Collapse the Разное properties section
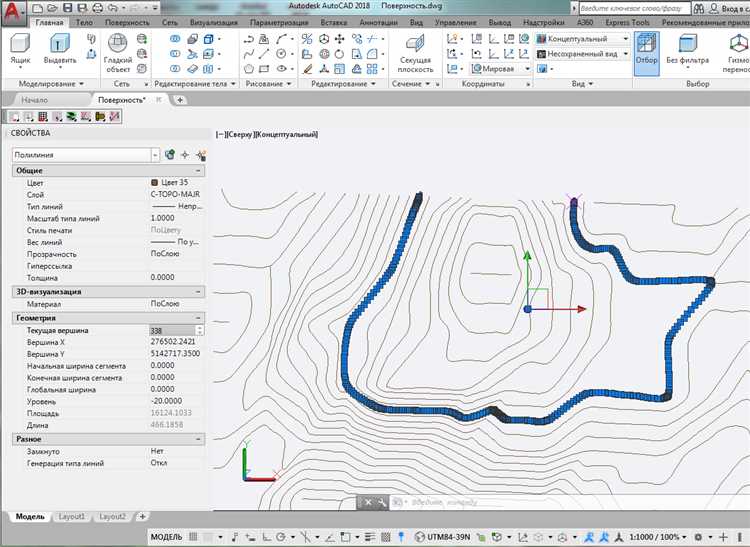Image resolution: width=750 pixels, height=547 pixels. click(x=198, y=439)
